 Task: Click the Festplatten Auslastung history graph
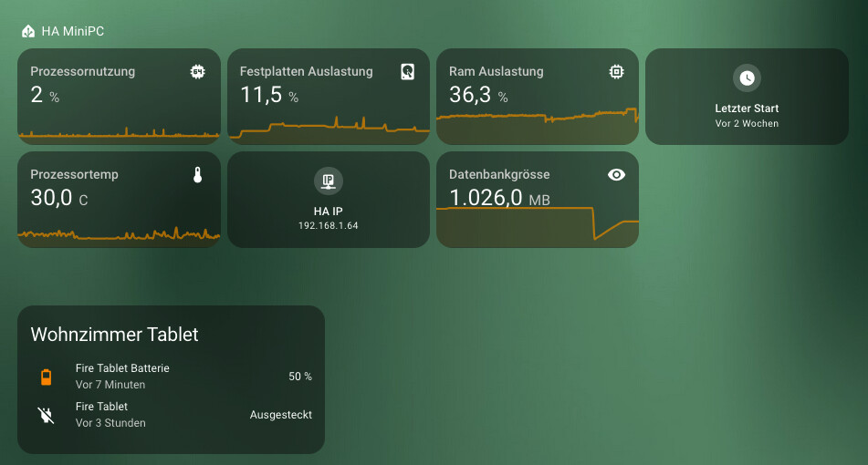pos(329,130)
